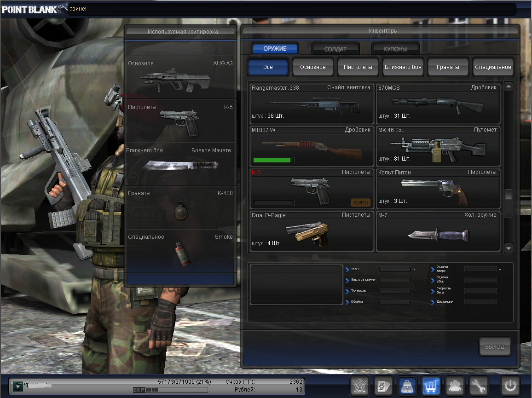Click the 'штук : 81 Шт.' count

click(394, 158)
